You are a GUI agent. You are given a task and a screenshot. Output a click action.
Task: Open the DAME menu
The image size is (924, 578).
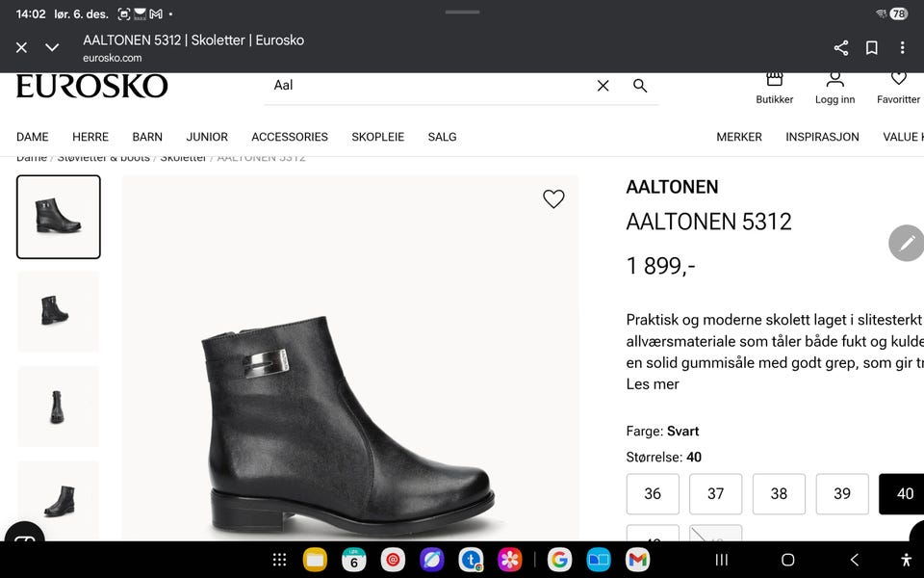32,137
